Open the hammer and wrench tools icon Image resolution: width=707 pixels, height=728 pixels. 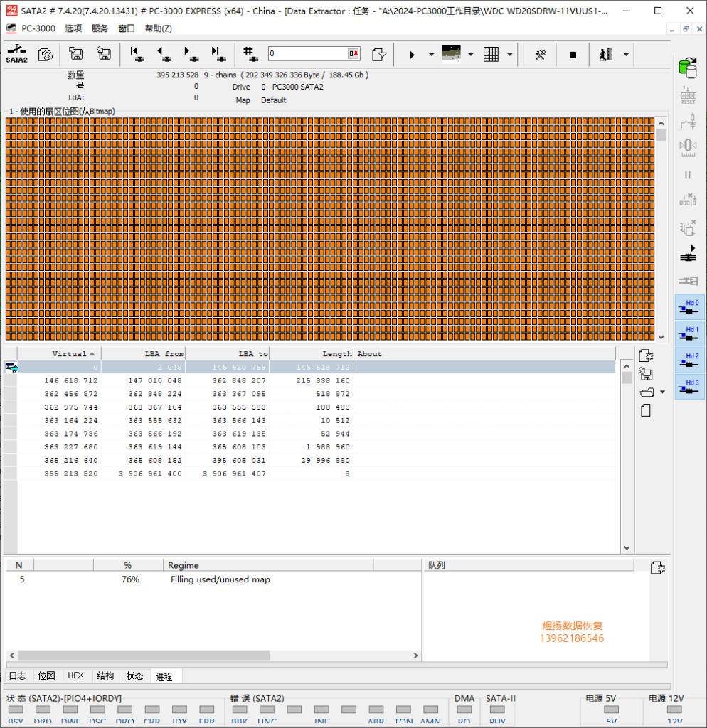[541, 55]
